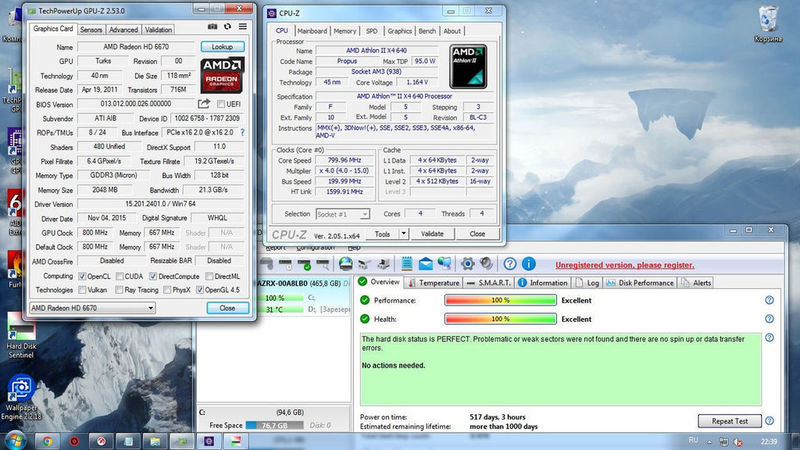800x450 pixels.
Task: Open the Temperature tab in Hard Disk Sentinel
Action: click(434, 283)
